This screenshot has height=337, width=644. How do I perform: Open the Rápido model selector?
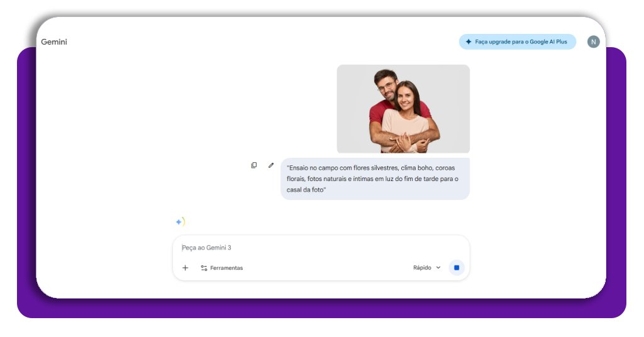tap(422, 268)
